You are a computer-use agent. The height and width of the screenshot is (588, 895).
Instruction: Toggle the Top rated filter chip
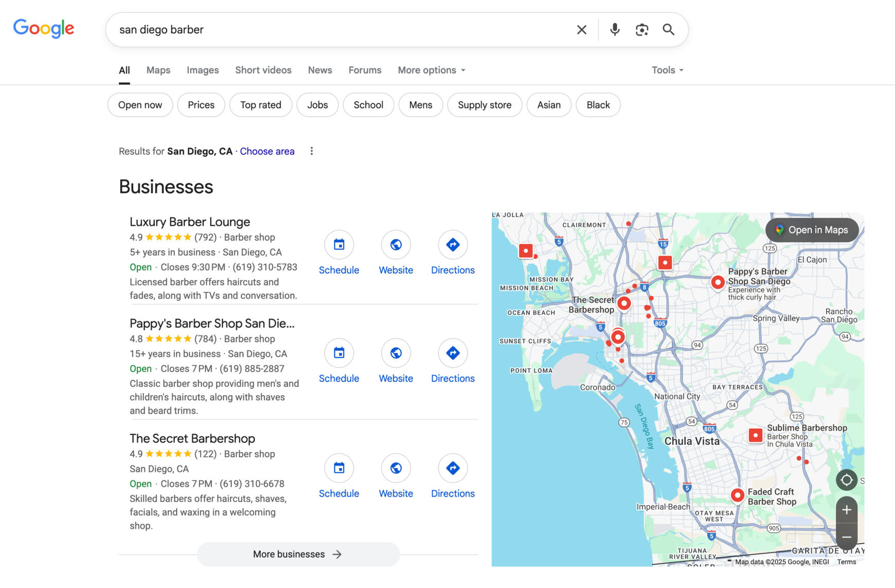260,105
